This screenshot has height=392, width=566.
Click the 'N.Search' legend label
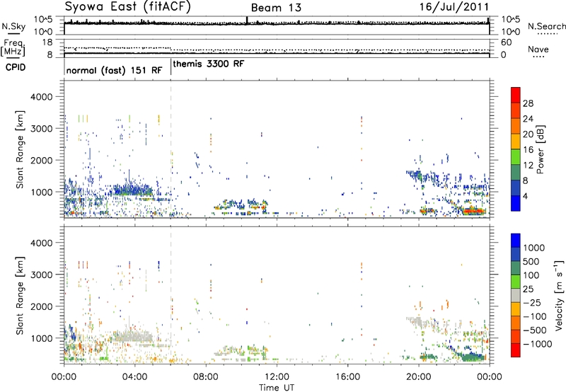(x=546, y=26)
